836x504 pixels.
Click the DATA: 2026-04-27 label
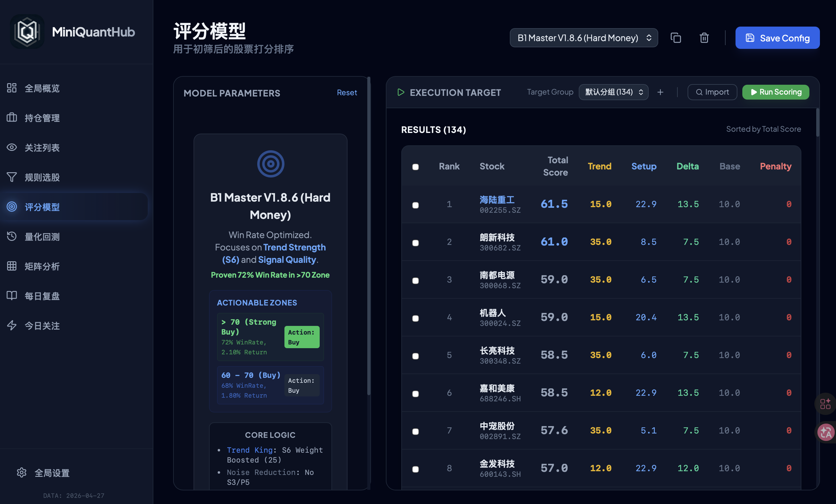tap(74, 496)
